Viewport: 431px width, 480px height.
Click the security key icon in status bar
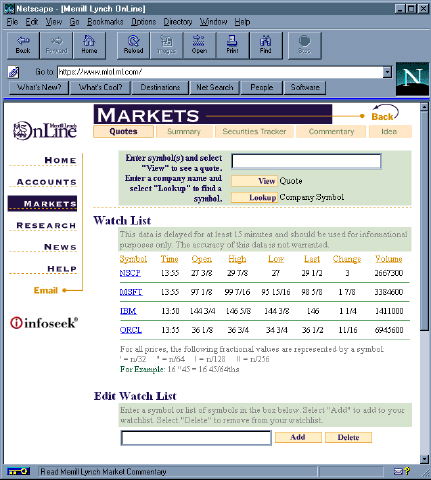pyautogui.click(x=19, y=471)
